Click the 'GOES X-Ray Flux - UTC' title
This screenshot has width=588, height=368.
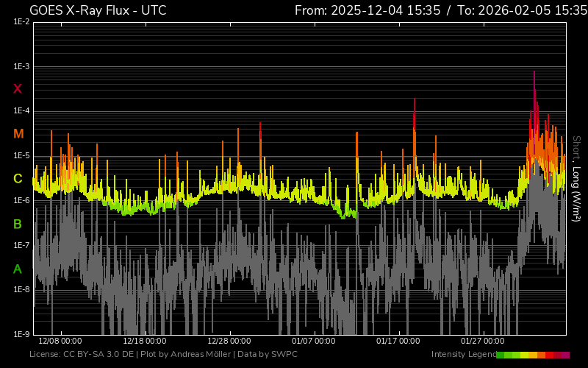coord(98,10)
